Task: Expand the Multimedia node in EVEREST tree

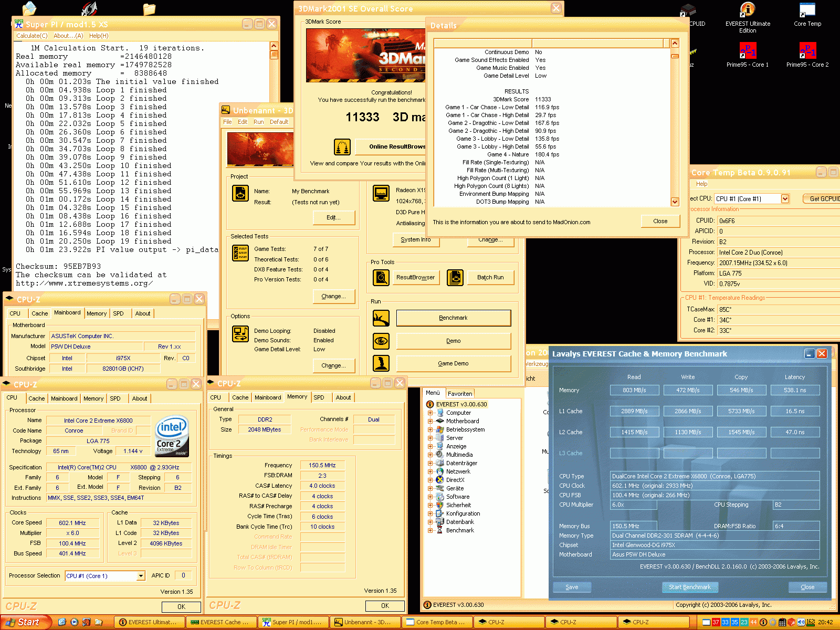Action: [x=430, y=455]
